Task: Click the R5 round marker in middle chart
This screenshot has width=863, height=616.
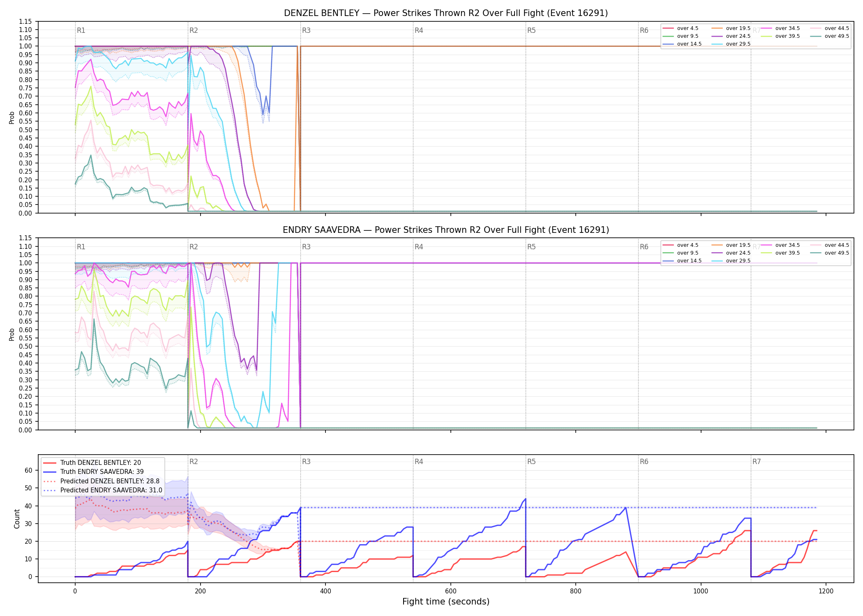Action: pyautogui.click(x=531, y=247)
